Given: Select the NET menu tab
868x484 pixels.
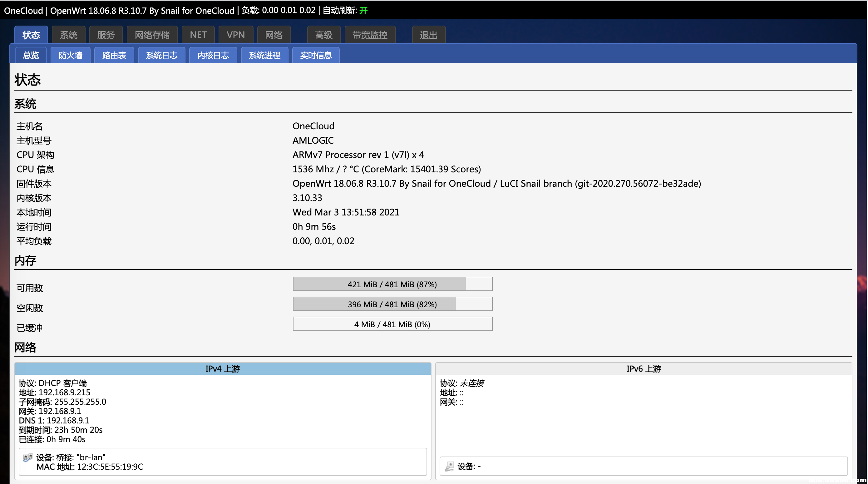Looking at the screenshot, I should pos(198,35).
